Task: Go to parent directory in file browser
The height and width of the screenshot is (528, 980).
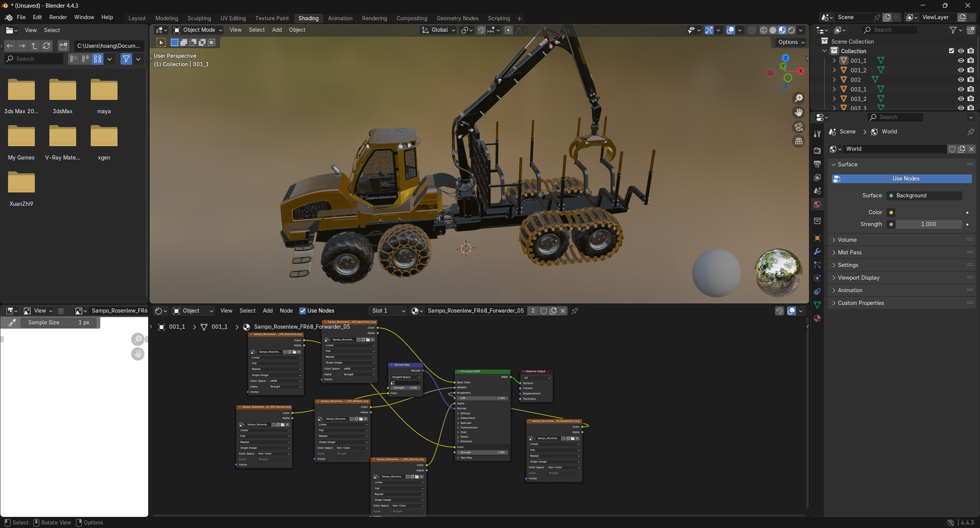Action: (x=34, y=46)
